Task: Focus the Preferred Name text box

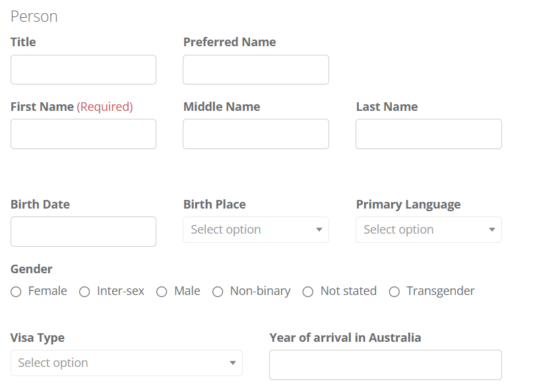Action: click(x=256, y=70)
